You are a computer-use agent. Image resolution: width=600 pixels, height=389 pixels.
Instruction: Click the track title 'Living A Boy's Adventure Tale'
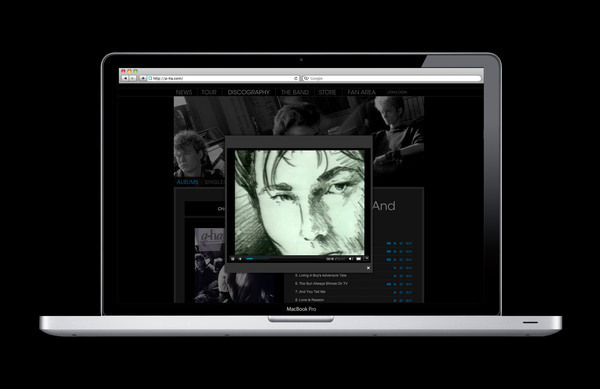323,275
